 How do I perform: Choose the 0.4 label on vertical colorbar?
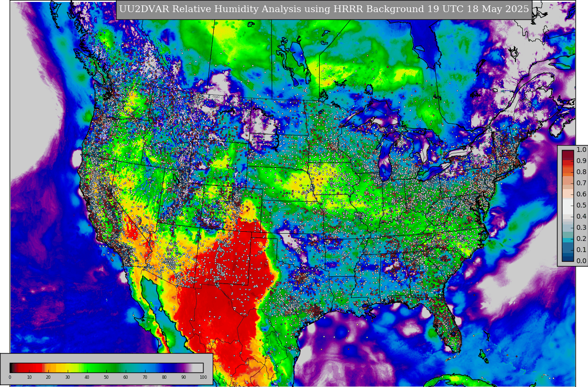coord(581,217)
